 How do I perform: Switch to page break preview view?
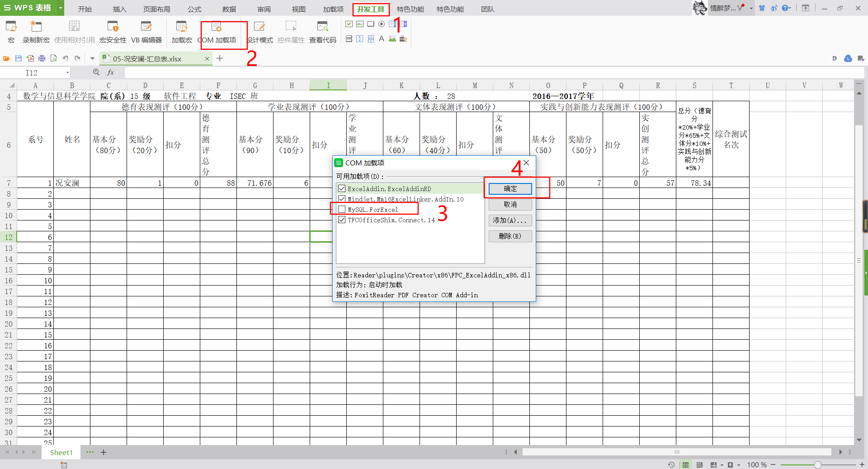point(699,465)
